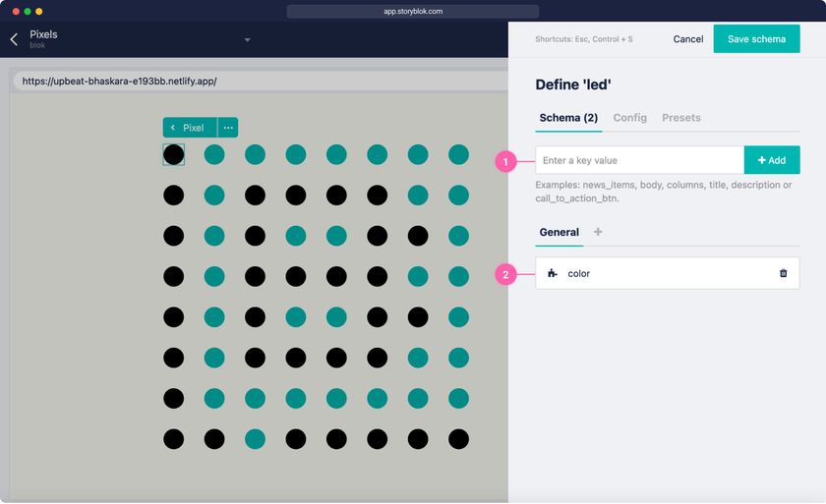Open the three-dots menu beside Pixel
826x504 pixels.
point(228,128)
